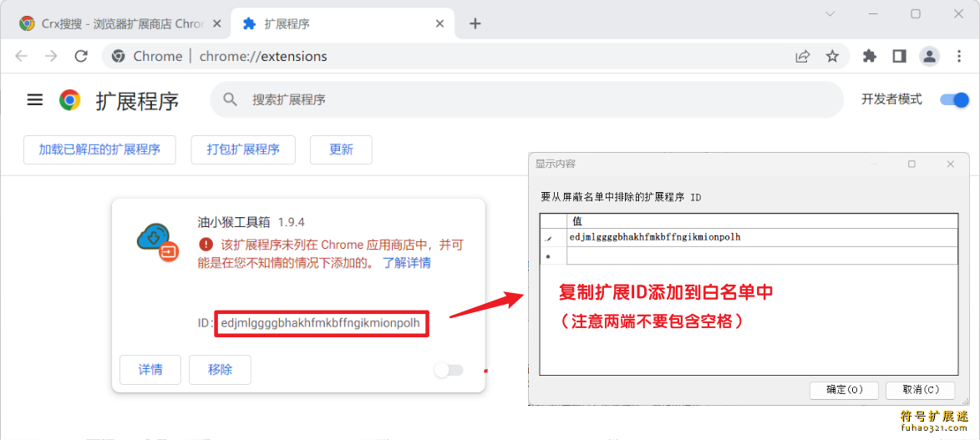Click the Chrome site info icon in address bar
The image size is (980, 440).
118,56
